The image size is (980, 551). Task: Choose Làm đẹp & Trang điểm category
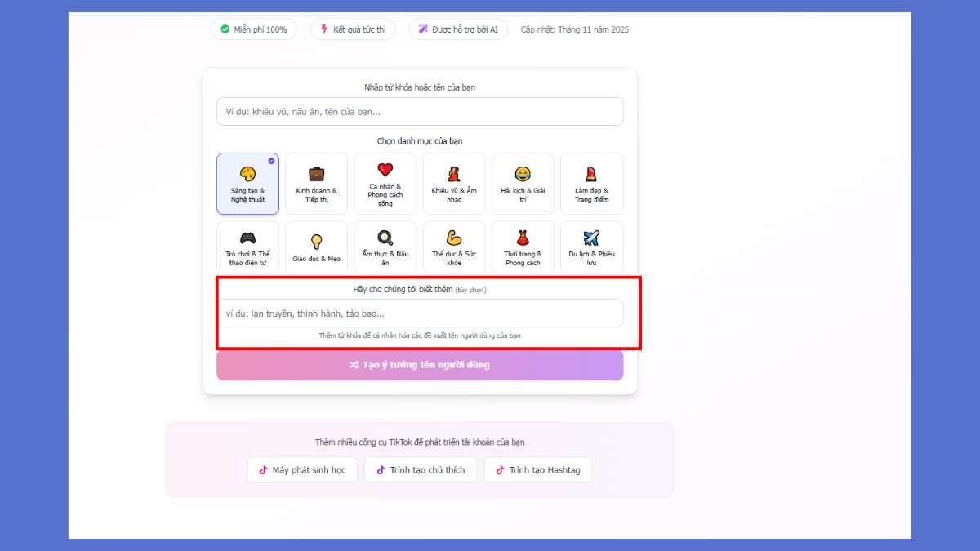(x=591, y=184)
